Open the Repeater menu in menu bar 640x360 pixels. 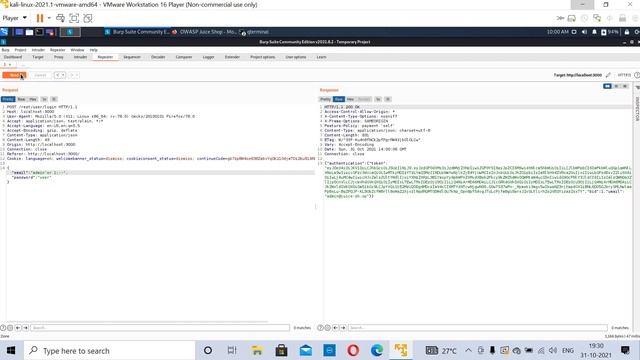pos(58,50)
